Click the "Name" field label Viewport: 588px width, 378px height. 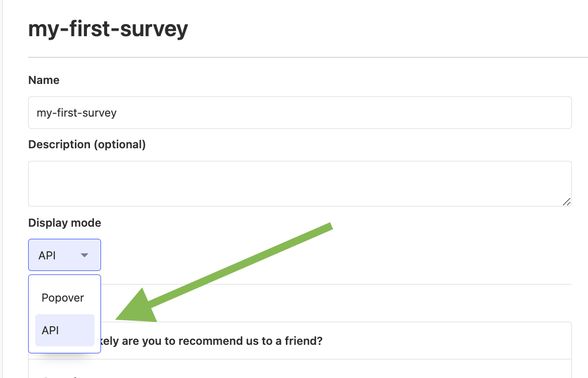pos(43,80)
